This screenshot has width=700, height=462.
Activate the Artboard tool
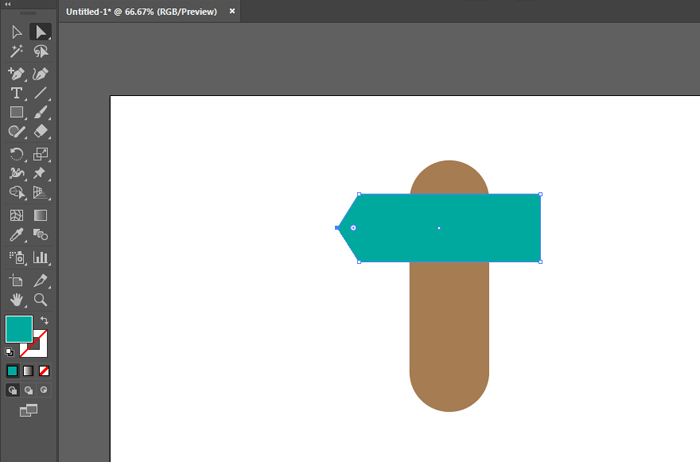(17, 280)
